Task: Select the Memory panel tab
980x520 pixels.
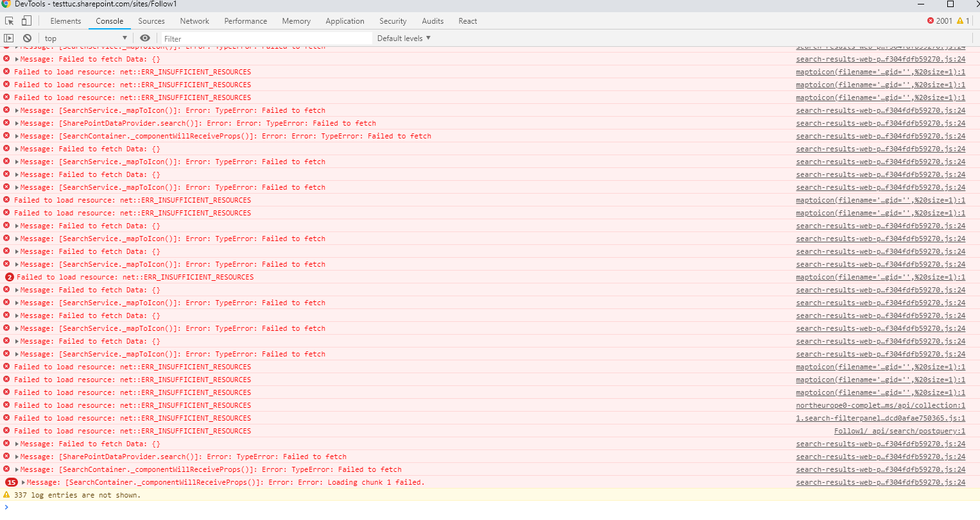Action: pos(296,21)
